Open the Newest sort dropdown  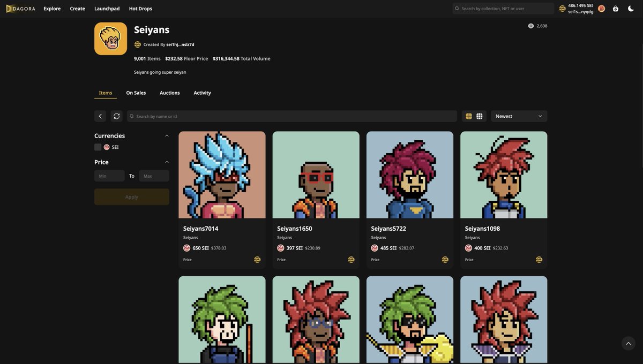(x=519, y=116)
